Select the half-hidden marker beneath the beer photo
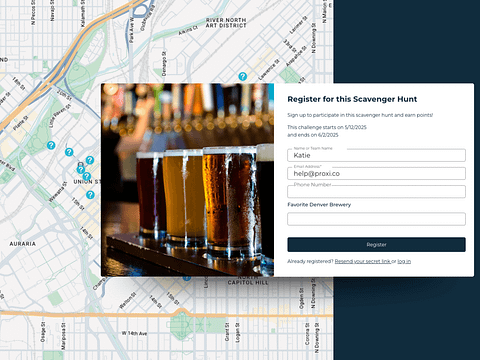 point(187,278)
